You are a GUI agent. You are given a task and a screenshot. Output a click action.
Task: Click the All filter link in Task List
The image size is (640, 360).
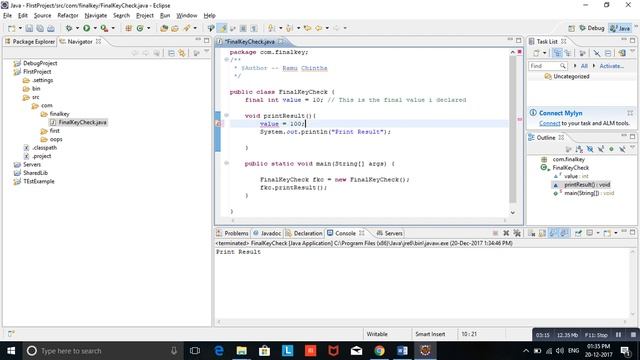584,66
